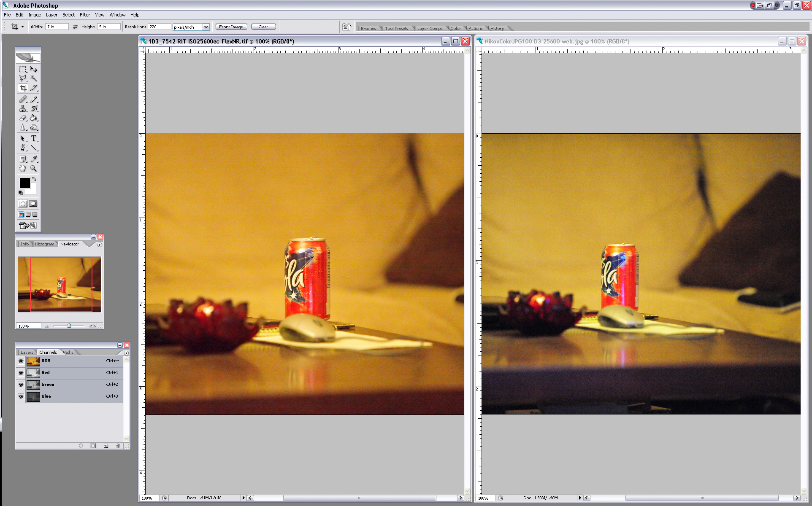Switch to the Layers tab

(x=27, y=353)
